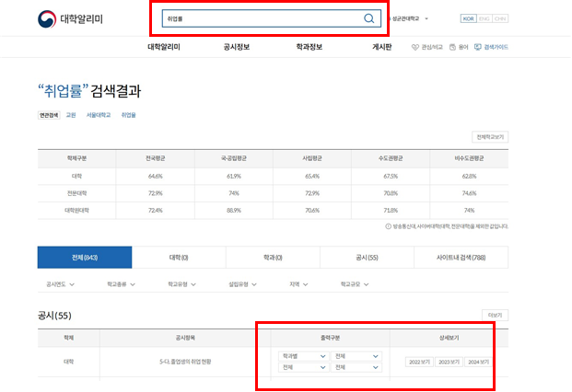Click the 대학알리미 logo emblem
Viewport: 572px width, 392px height.
point(46,19)
